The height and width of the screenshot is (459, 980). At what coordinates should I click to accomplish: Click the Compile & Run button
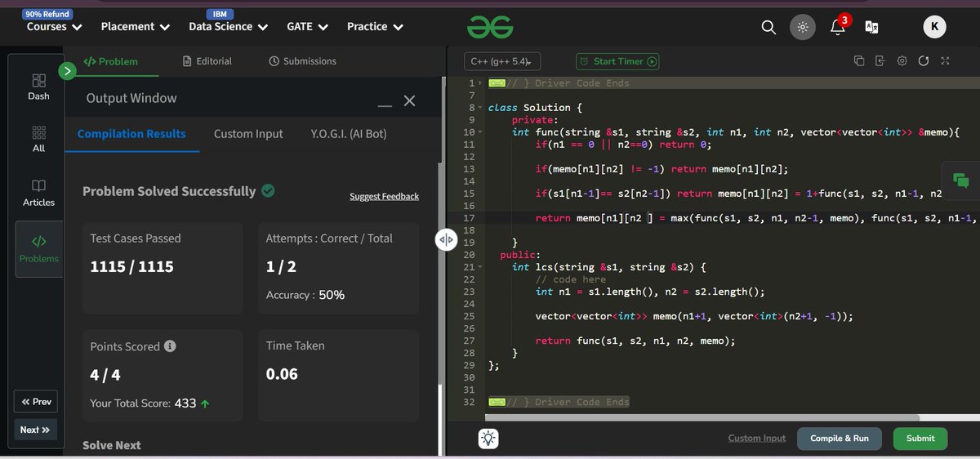coord(840,439)
